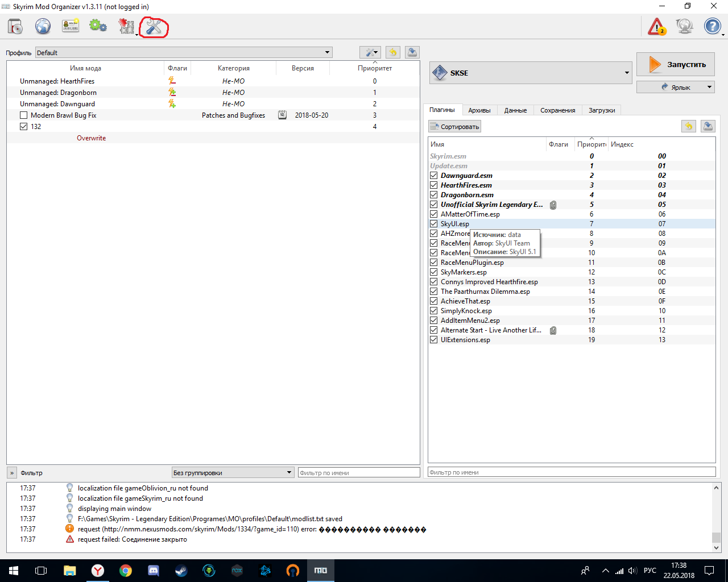This screenshot has height=582, width=728.
Task: Toggle the Dragonborn.esm plugin checkbox
Action: tap(434, 195)
